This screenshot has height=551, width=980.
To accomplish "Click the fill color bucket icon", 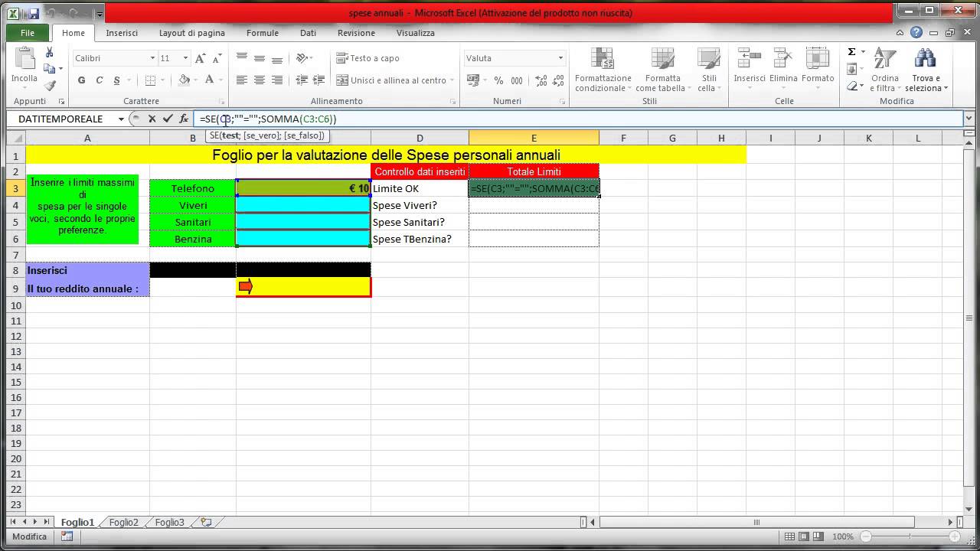I will click(x=184, y=80).
